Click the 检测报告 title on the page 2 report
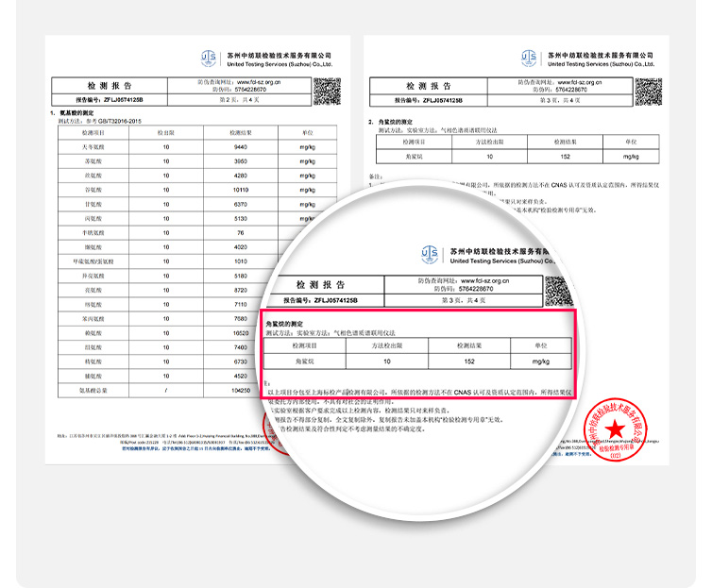 (110, 86)
